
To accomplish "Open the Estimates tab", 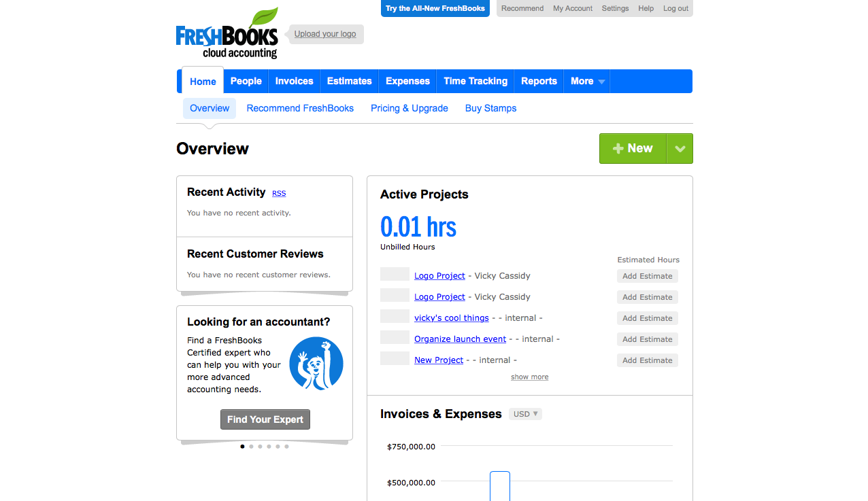I will pyautogui.click(x=350, y=81).
